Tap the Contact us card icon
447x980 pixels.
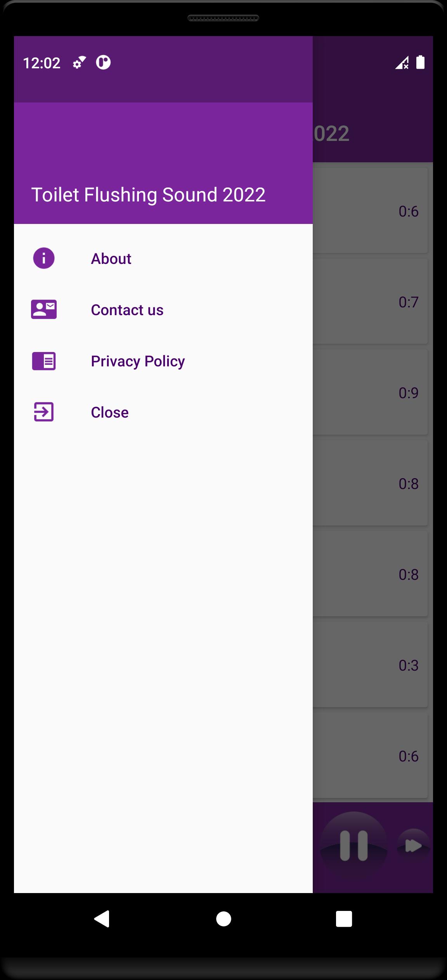pos(44,309)
